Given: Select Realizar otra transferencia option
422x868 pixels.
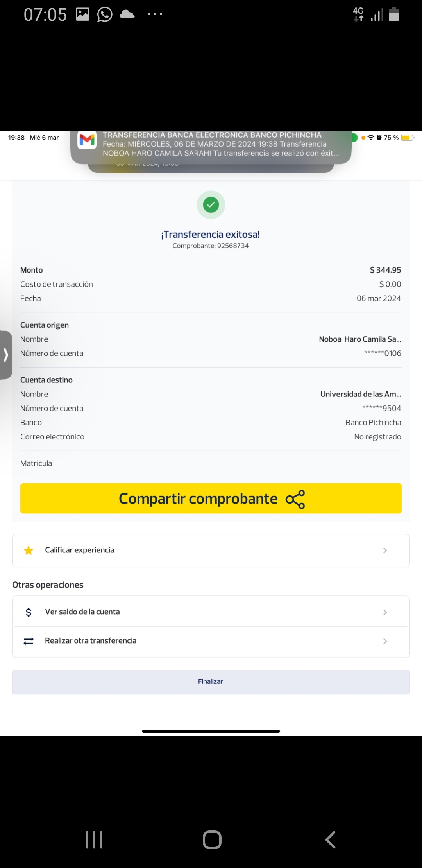Looking at the screenshot, I should click(91, 641).
